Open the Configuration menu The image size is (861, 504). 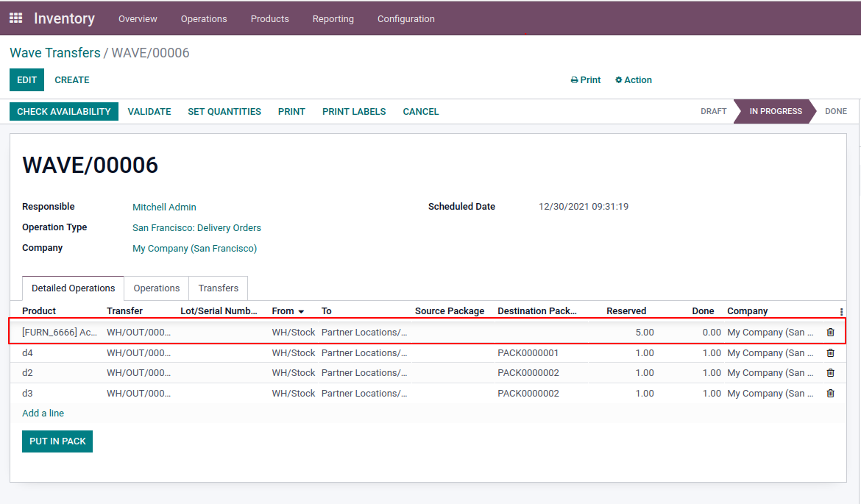pos(405,18)
